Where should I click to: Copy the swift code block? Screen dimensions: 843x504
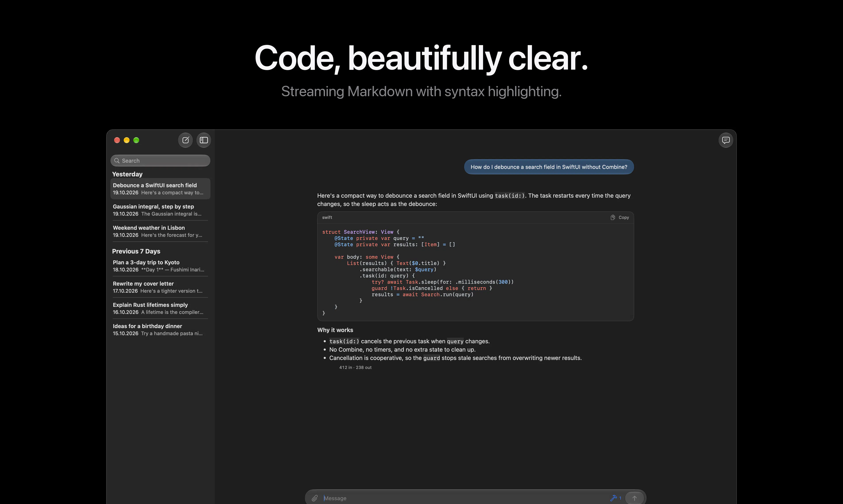(620, 217)
